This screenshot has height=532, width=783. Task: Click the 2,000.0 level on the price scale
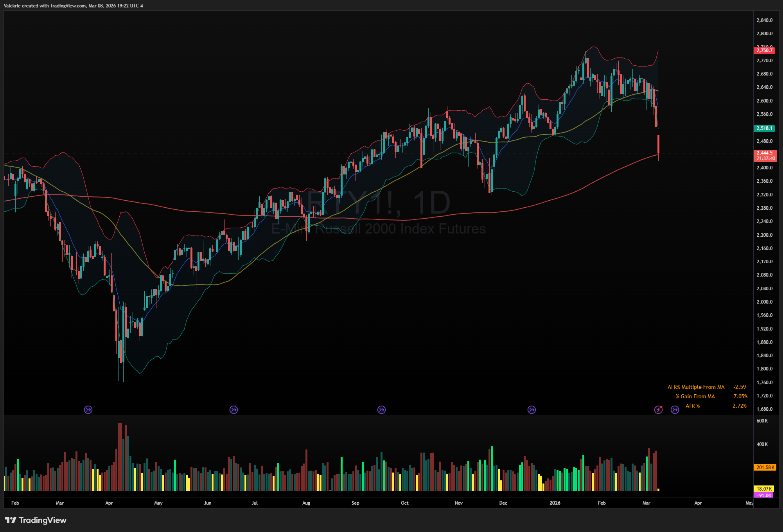pos(764,302)
